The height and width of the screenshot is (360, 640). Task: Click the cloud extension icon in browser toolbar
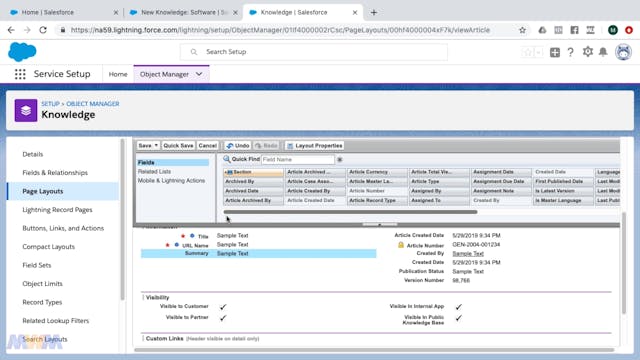click(542, 30)
